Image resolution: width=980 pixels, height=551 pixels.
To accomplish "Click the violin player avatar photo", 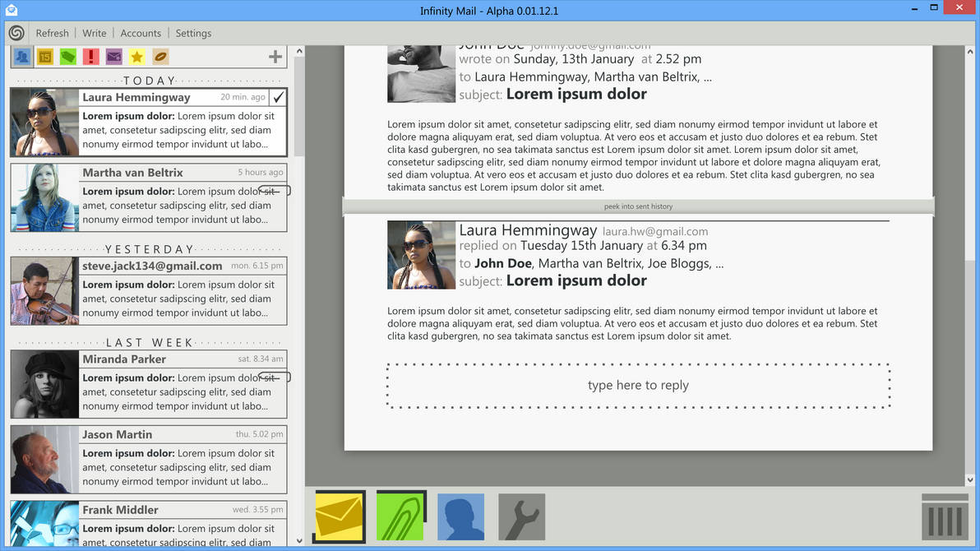I will [45, 291].
